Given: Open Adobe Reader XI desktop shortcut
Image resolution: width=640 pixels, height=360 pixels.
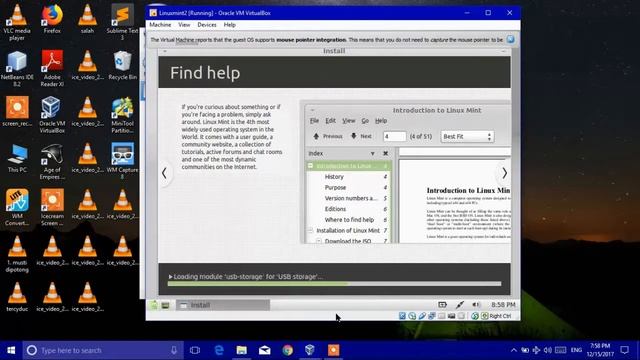Looking at the screenshot, I should point(52,69).
